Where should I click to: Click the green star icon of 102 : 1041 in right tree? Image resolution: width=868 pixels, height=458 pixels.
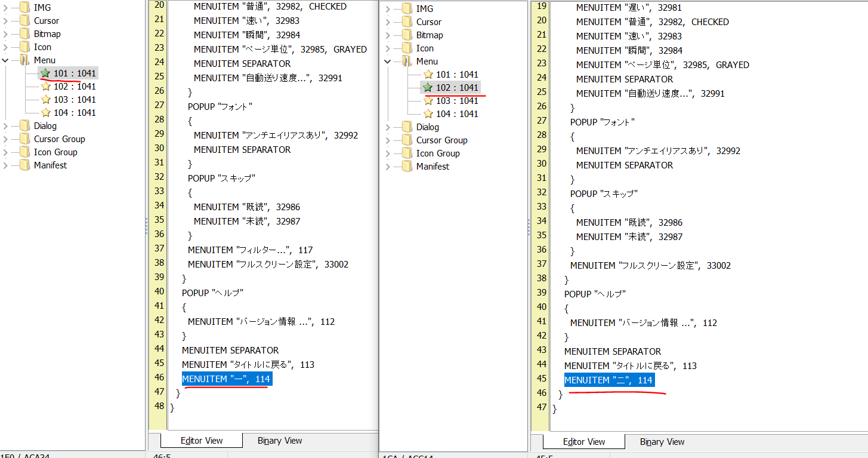(428, 88)
